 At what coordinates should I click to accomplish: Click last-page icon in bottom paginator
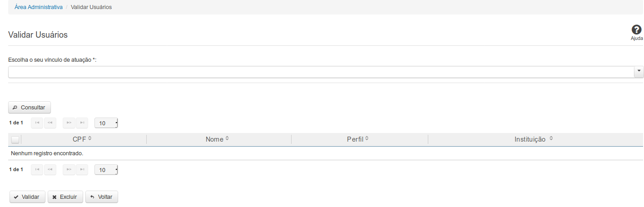tap(82, 170)
